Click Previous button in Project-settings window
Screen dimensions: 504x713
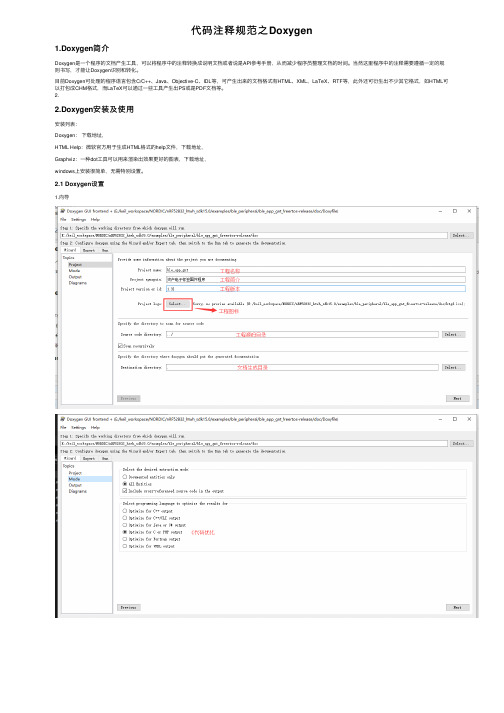coord(129,398)
